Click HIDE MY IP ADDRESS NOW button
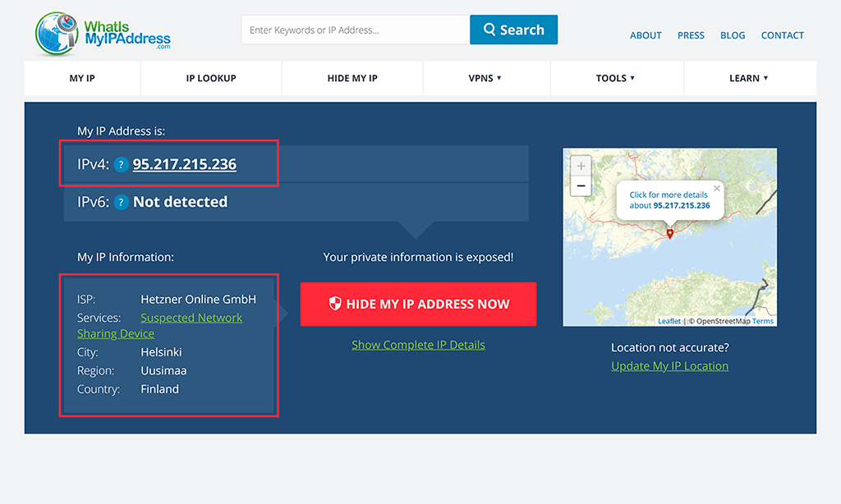This screenshot has height=504, width=841. 418,304
